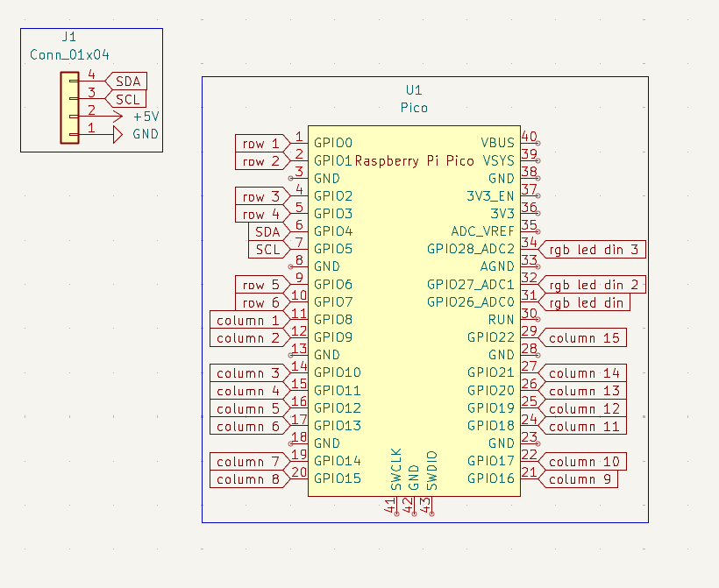Click the 'row 6' label at GPIO7
719x588 pixels.
[260, 302]
